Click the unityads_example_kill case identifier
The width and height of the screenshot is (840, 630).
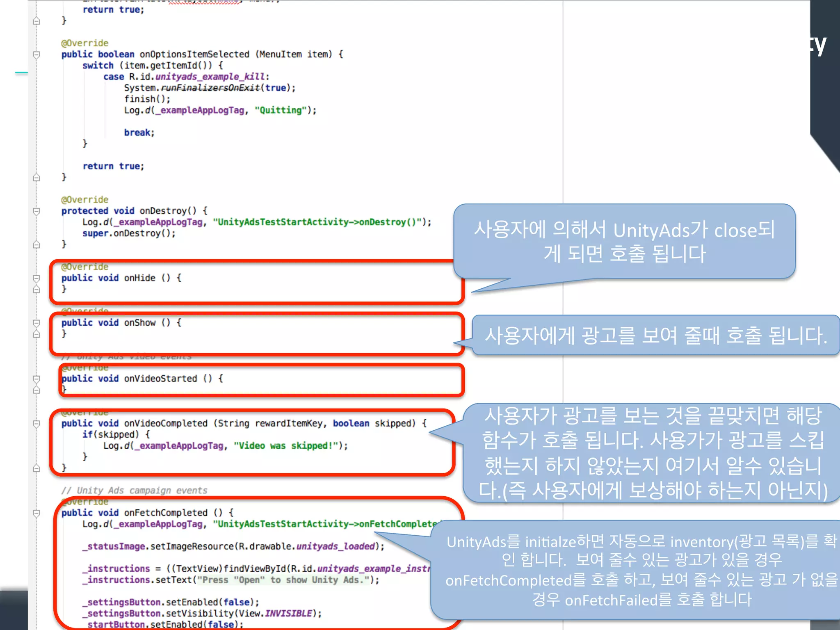(210, 77)
